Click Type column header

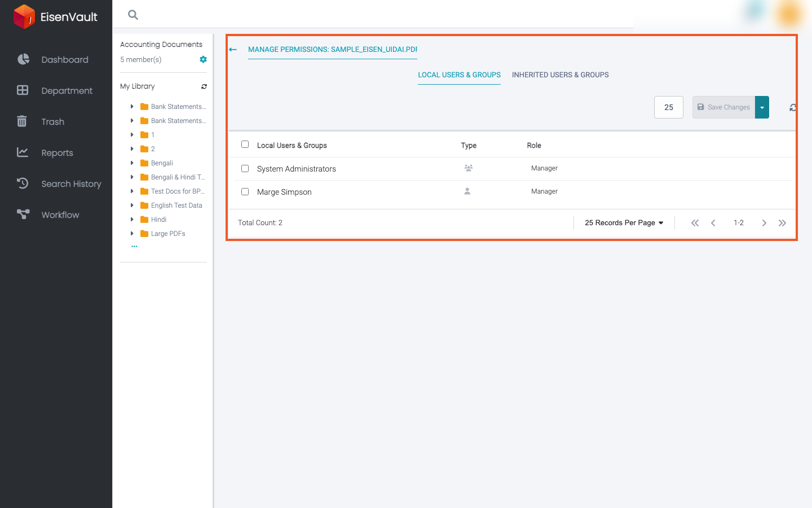coord(469,146)
